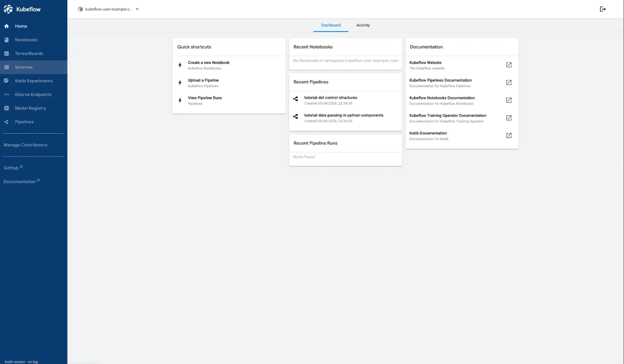
Task: Open external link icon for Training Operator Documentation
Action: [509, 118]
